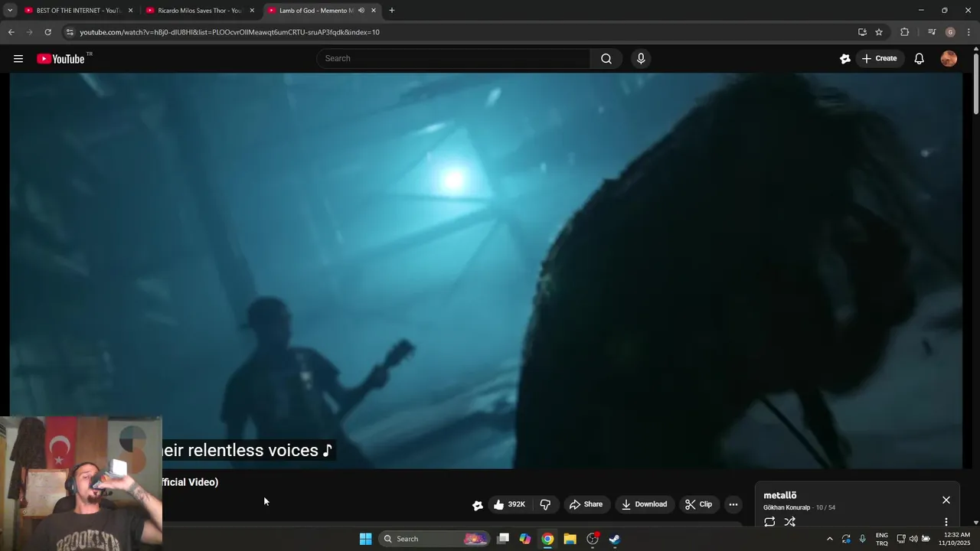
Task: Create a Clip of the video
Action: click(x=698, y=504)
